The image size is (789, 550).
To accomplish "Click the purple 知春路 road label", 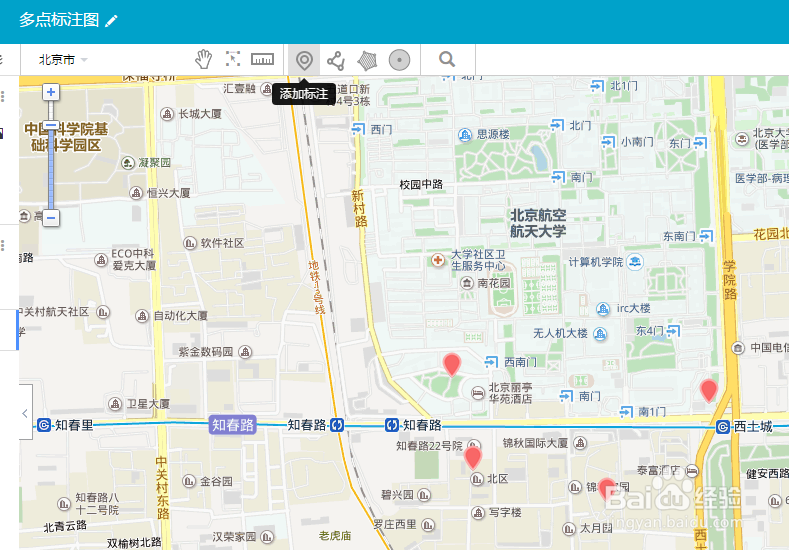I will click(232, 425).
